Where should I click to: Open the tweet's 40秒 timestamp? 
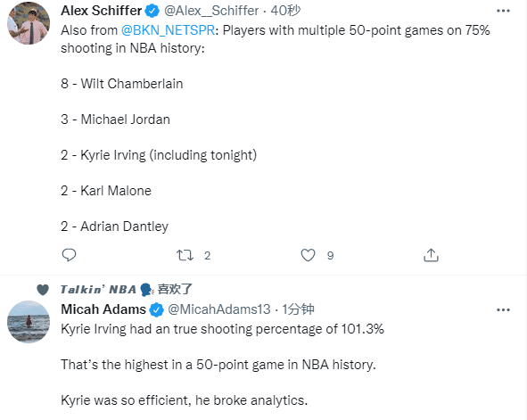coord(285,11)
